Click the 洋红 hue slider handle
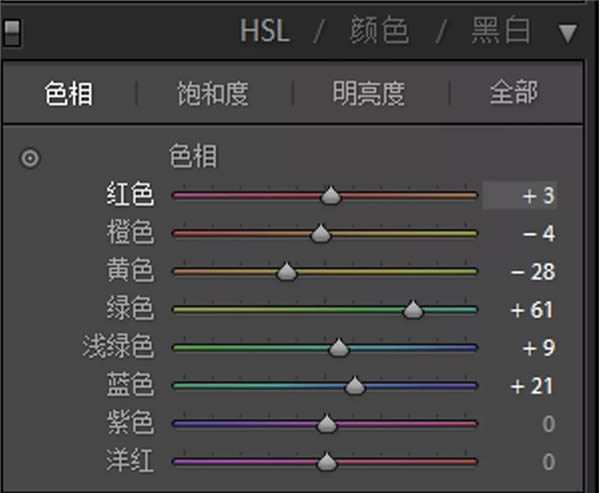This screenshot has width=600, height=493. [x=326, y=463]
